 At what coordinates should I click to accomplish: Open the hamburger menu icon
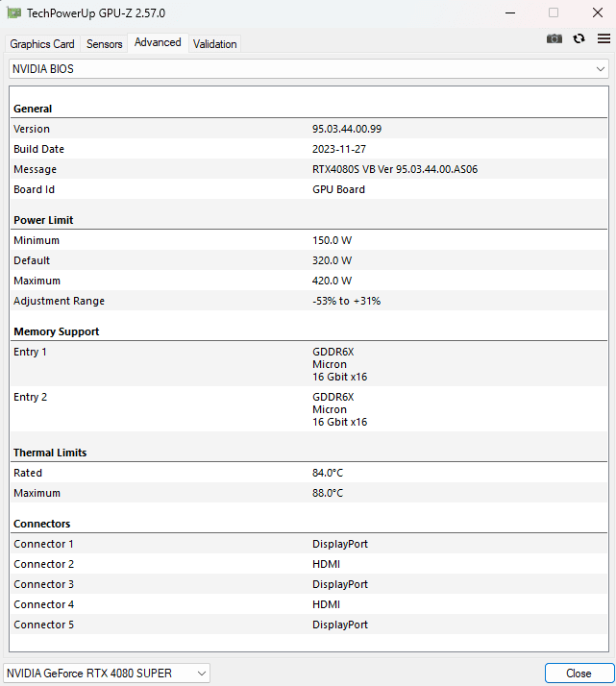pos(604,38)
